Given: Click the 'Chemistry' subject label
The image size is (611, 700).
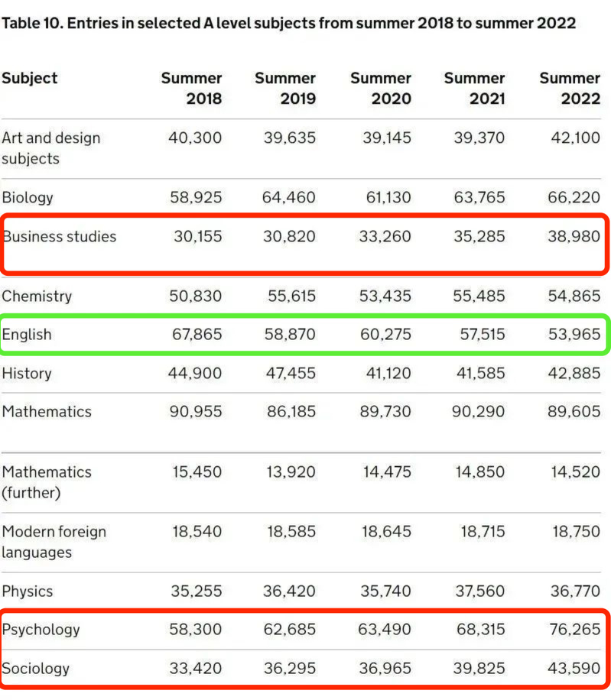Looking at the screenshot, I should pos(37,296).
